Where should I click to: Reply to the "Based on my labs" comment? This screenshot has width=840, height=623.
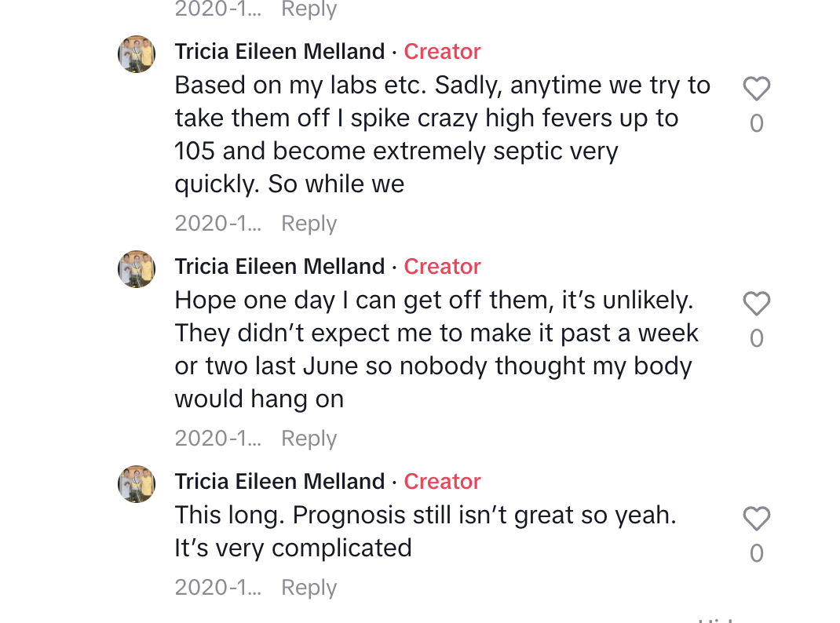point(309,224)
